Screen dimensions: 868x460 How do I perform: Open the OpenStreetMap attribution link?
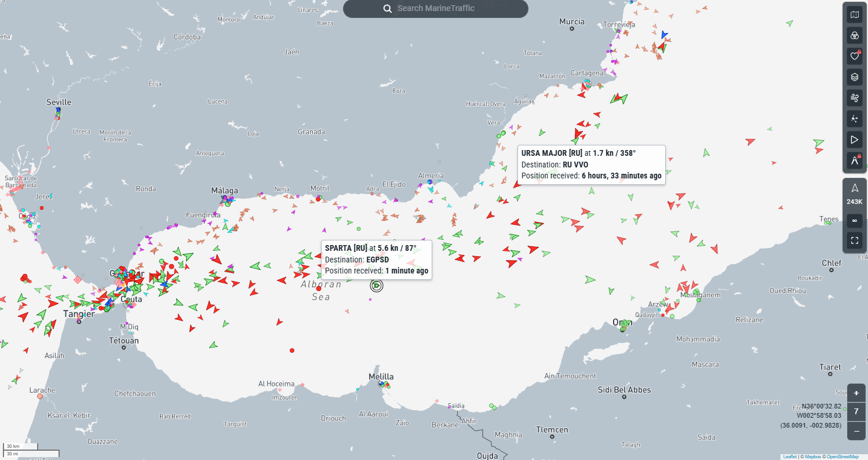[843, 457]
